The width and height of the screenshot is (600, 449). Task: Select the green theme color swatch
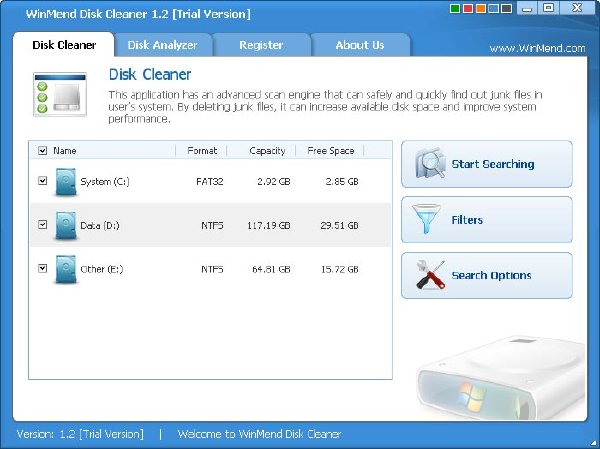pos(455,8)
